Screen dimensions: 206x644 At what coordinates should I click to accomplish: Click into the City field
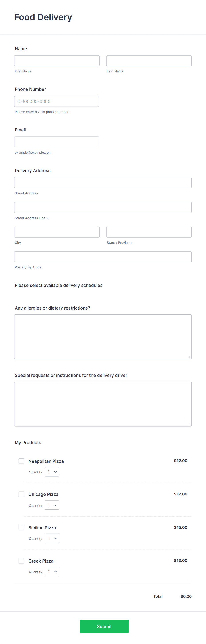[57, 232]
